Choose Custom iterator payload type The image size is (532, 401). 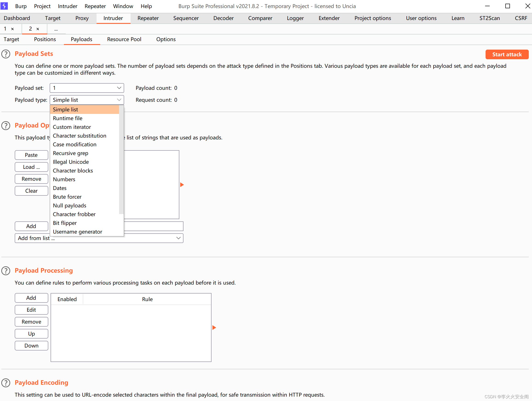coord(84,127)
